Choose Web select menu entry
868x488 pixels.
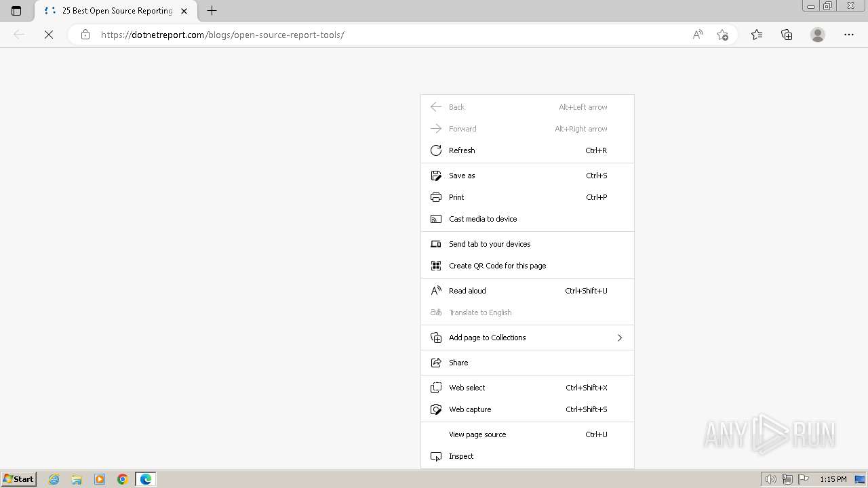pos(528,388)
